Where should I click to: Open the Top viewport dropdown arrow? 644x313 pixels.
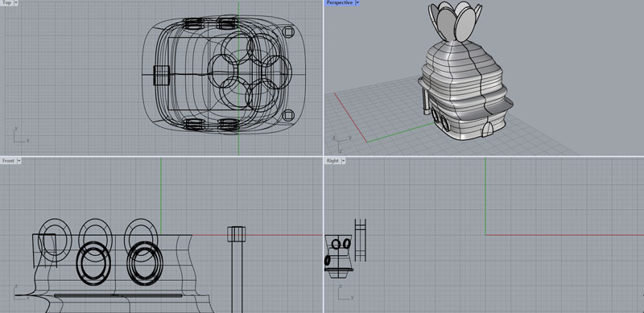pos(16,2)
